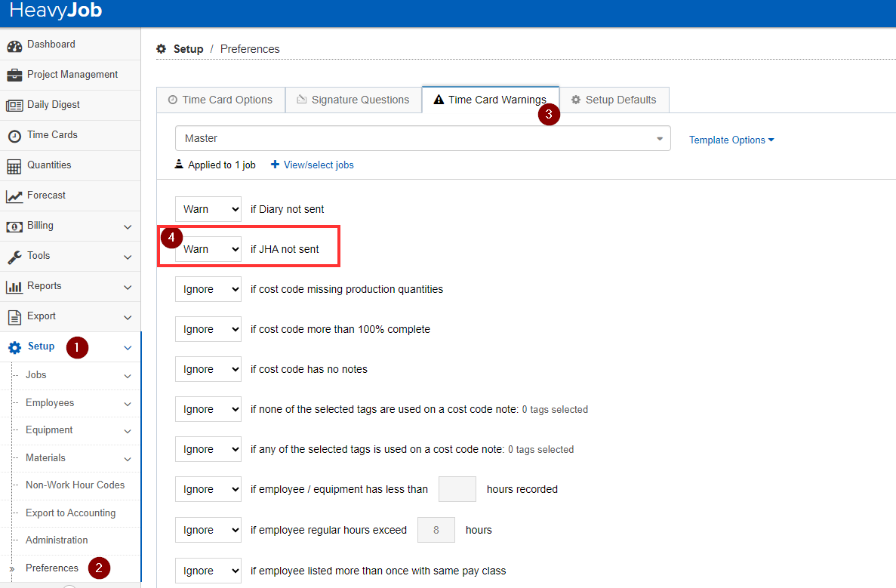The height and width of the screenshot is (588, 896).
Task: Click the Export document icon
Action: 14,317
